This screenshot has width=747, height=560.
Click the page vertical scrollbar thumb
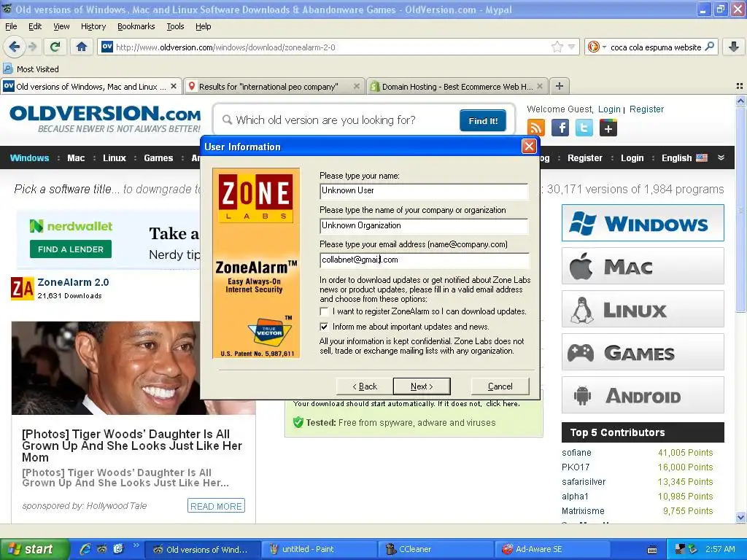740,209
